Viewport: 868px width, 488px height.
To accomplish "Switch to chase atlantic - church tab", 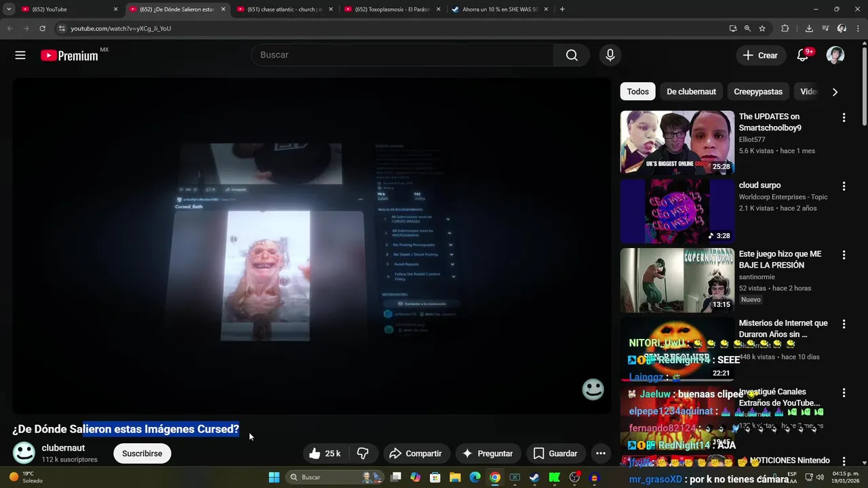I will 285,9.
